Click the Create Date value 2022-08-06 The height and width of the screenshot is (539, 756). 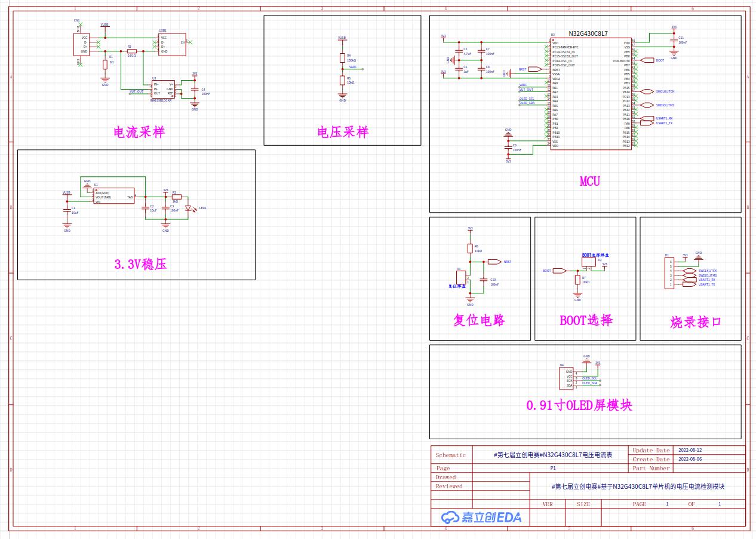[690, 460]
